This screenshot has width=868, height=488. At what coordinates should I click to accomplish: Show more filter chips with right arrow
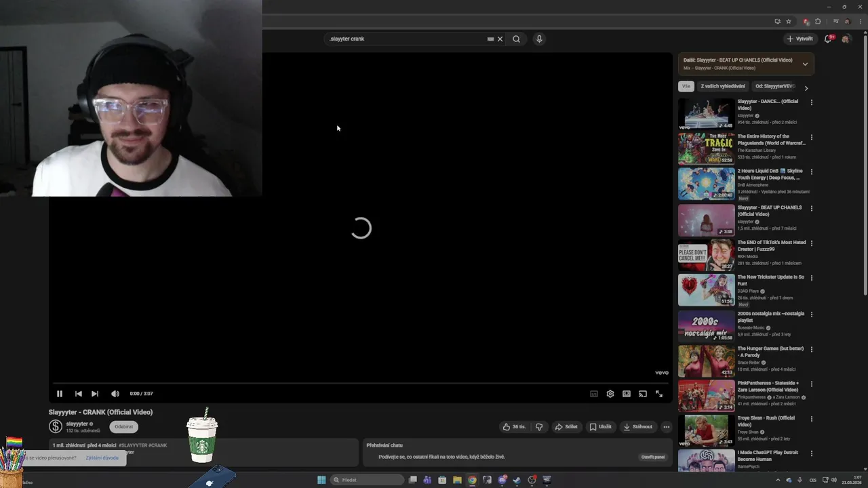[806, 87]
